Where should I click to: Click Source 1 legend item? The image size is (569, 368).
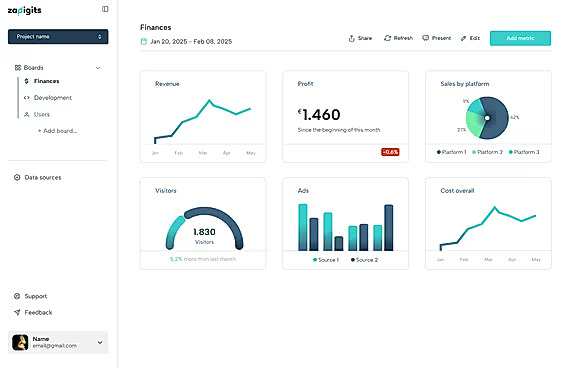point(326,260)
